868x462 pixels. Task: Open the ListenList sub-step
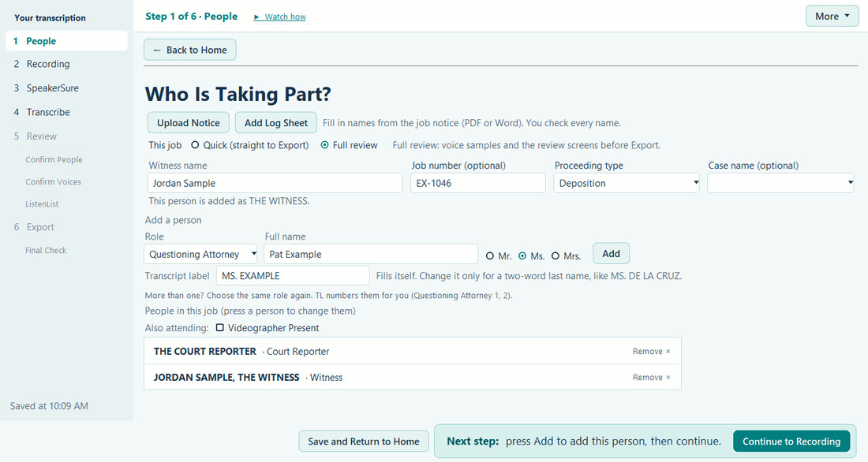(x=42, y=203)
